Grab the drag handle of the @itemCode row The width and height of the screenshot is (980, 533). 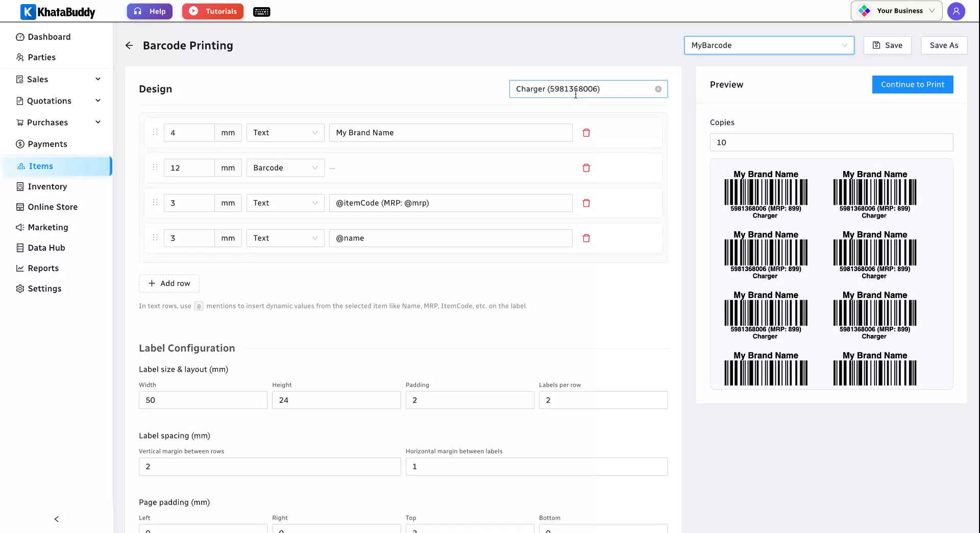[x=155, y=203]
